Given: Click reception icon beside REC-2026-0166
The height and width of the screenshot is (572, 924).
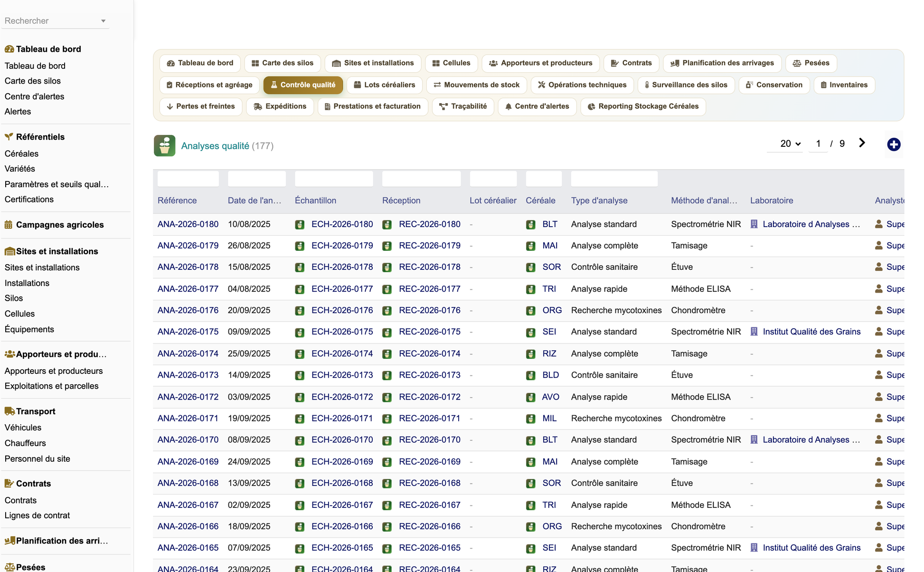Looking at the screenshot, I should [387, 527].
